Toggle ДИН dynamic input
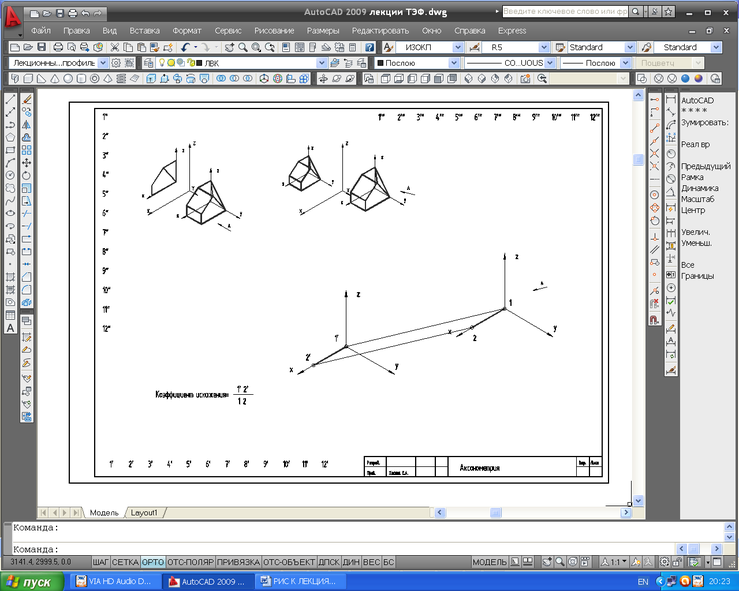Screen dimensions: 739x591 click(x=351, y=562)
